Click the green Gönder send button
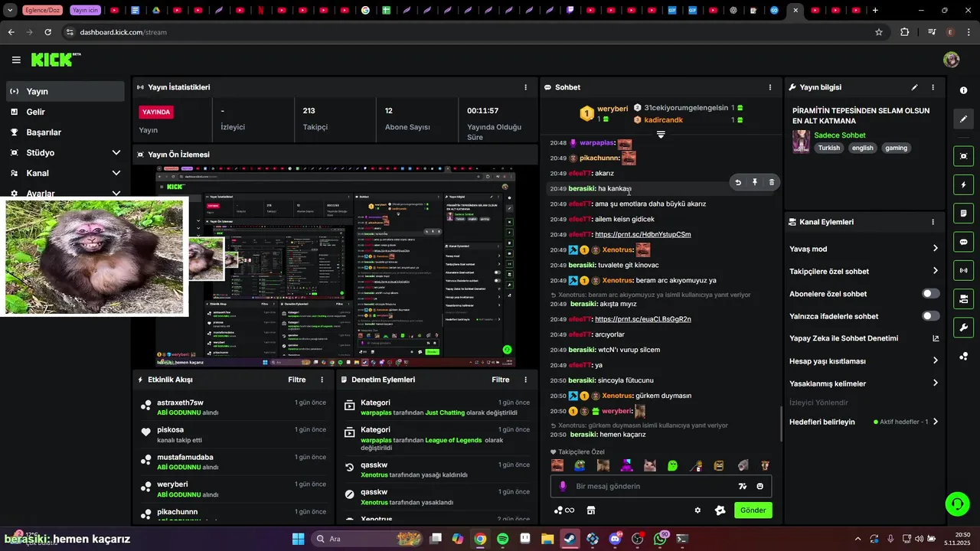This screenshot has height=551, width=980. tap(753, 510)
